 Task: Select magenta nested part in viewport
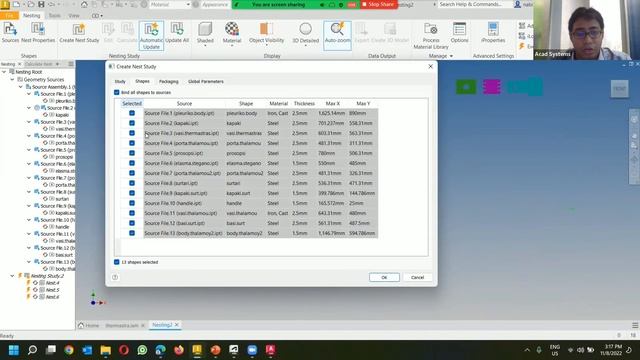pyautogui.click(x=492, y=87)
